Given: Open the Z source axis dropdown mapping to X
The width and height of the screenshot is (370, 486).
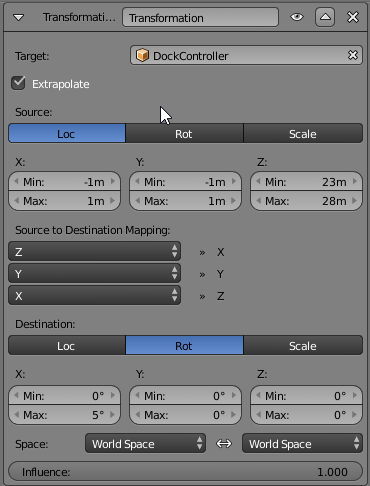Looking at the screenshot, I should pyautogui.click(x=95, y=251).
